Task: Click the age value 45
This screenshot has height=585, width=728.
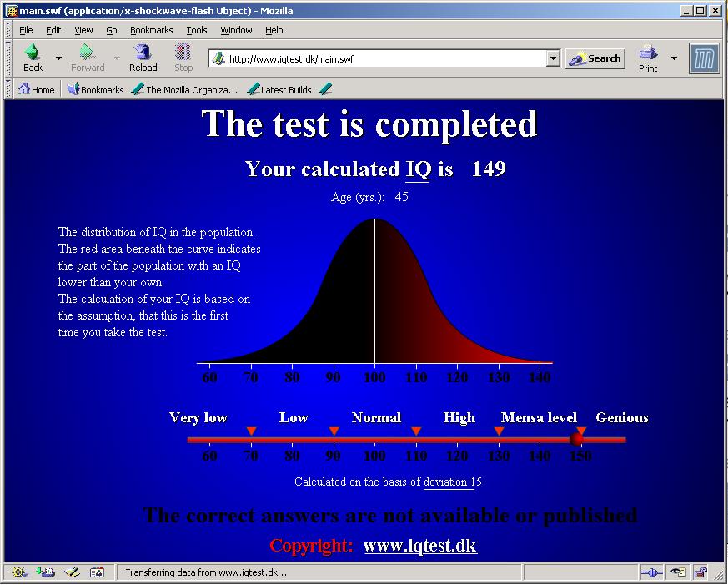Action: [x=402, y=197]
